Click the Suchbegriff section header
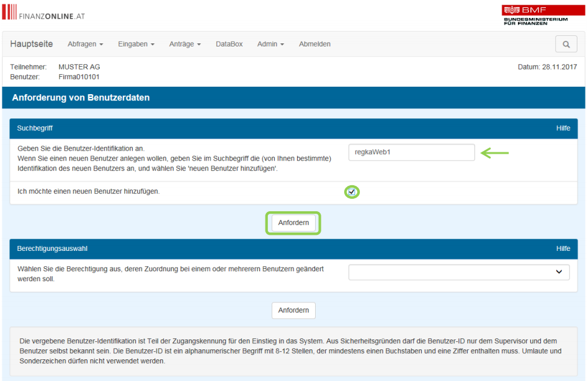 pos(36,128)
